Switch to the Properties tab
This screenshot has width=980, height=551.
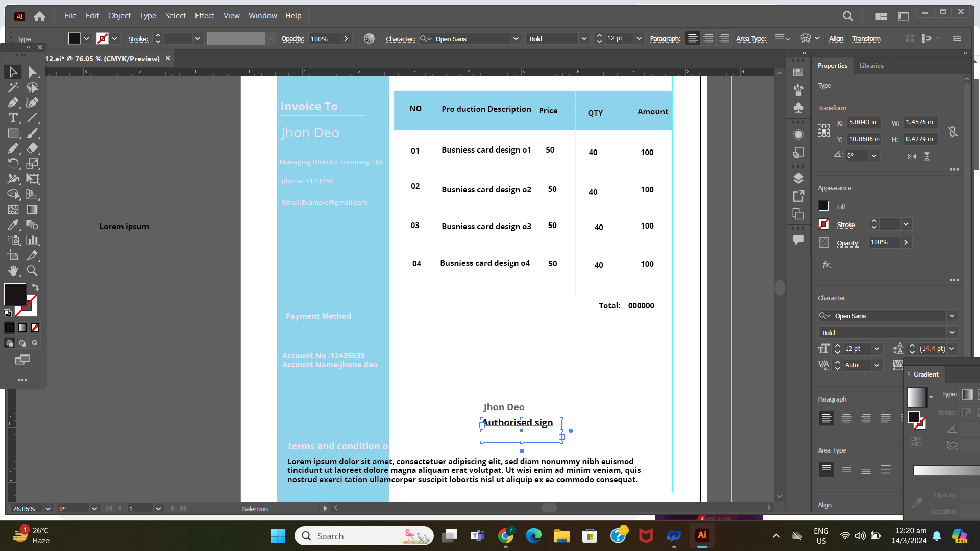click(x=832, y=66)
